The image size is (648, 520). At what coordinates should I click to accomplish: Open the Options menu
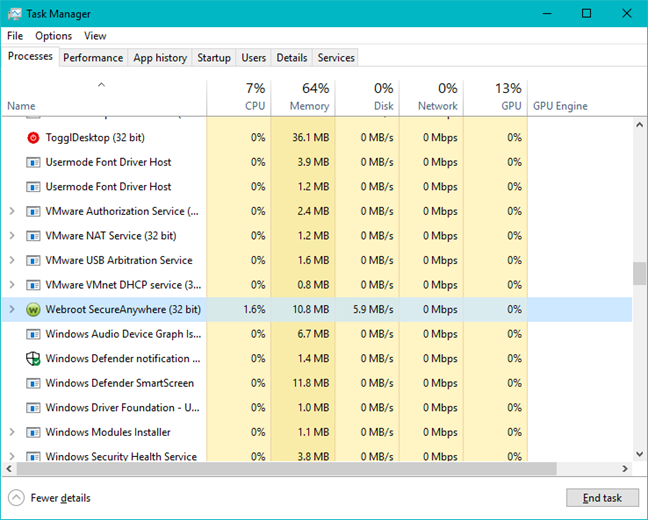pos(53,36)
